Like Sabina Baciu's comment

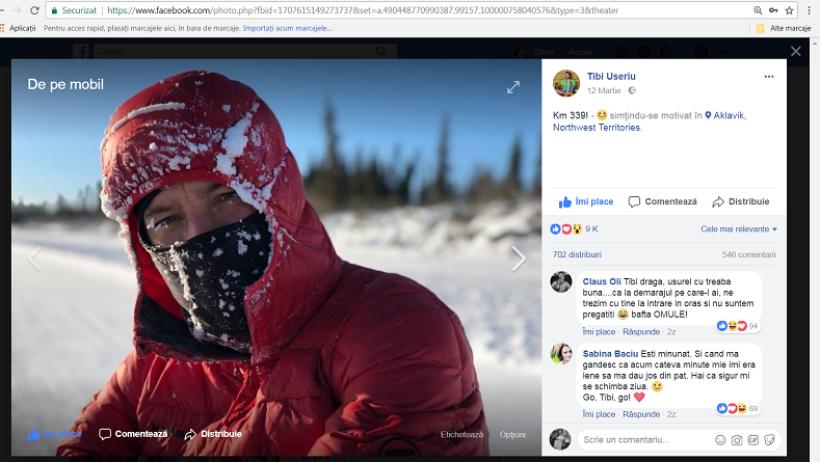(x=598, y=414)
